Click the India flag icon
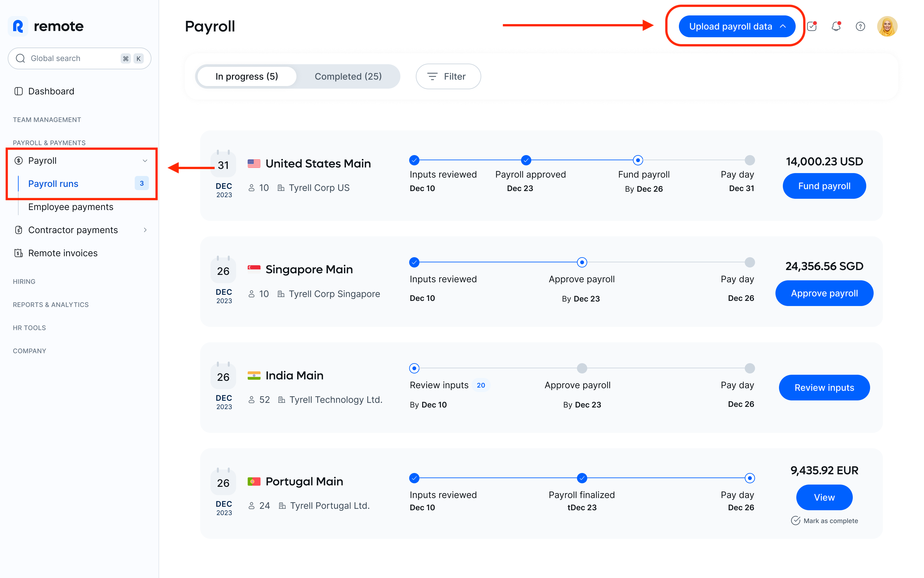Image resolution: width=924 pixels, height=578 pixels. (x=254, y=375)
